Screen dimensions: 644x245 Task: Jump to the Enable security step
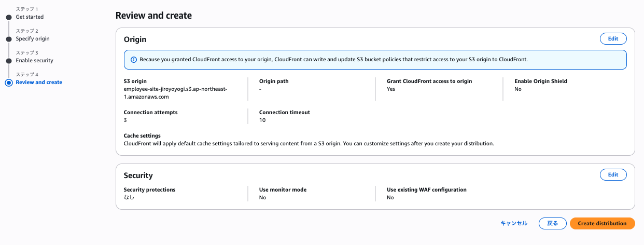[x=34, y=61]
